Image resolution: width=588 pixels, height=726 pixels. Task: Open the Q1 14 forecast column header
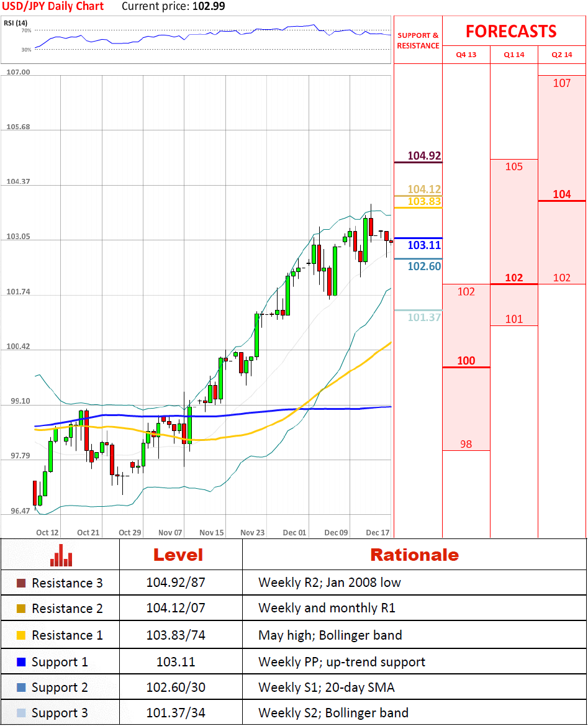point(514,55)
